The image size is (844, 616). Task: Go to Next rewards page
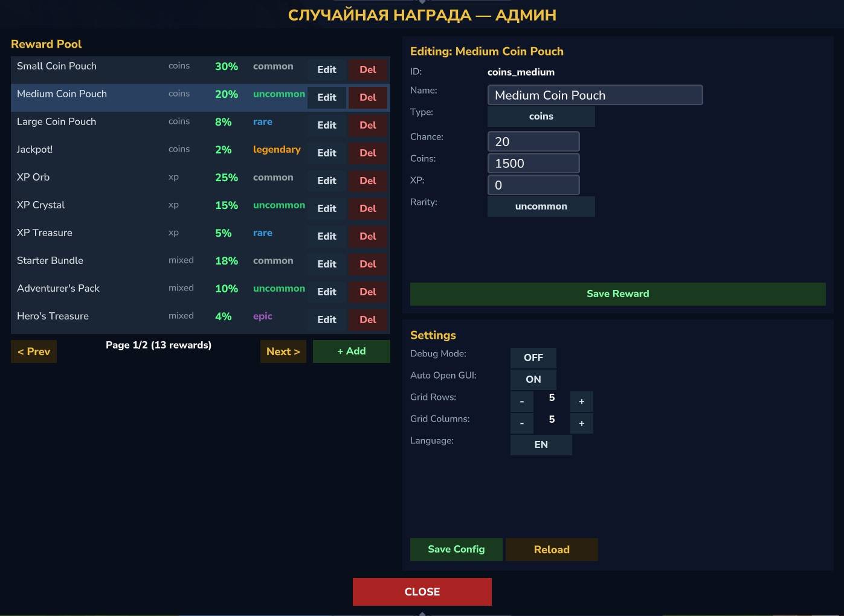coord(283,351)
